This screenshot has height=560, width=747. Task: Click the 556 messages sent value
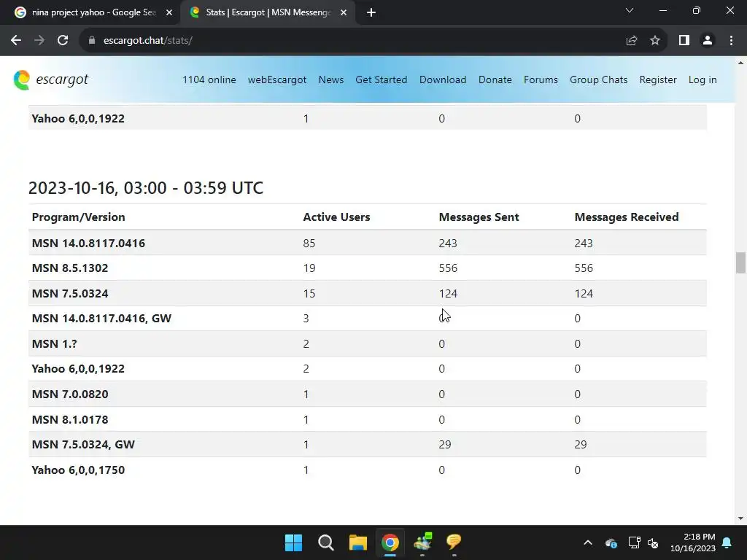point(448,268)
